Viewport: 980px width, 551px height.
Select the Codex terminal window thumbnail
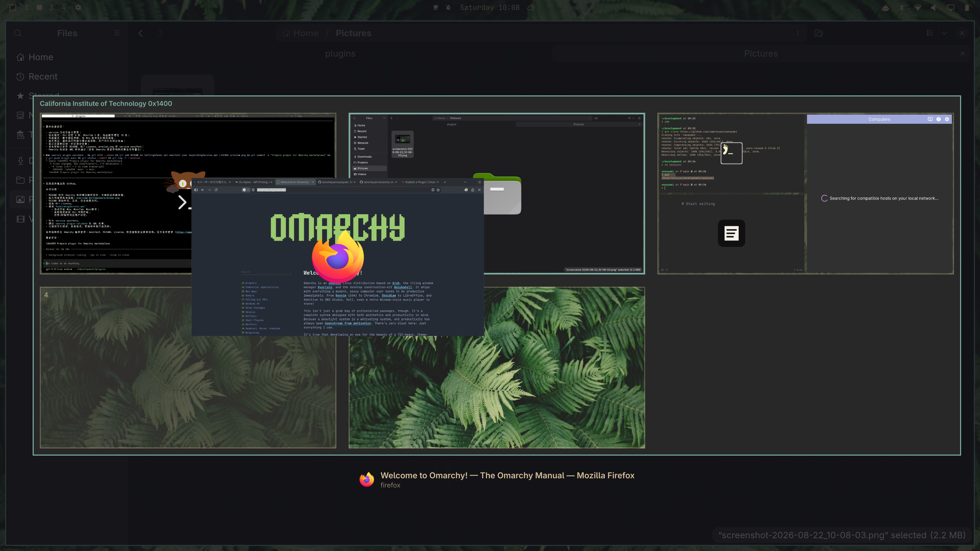(x=116, y=193)
